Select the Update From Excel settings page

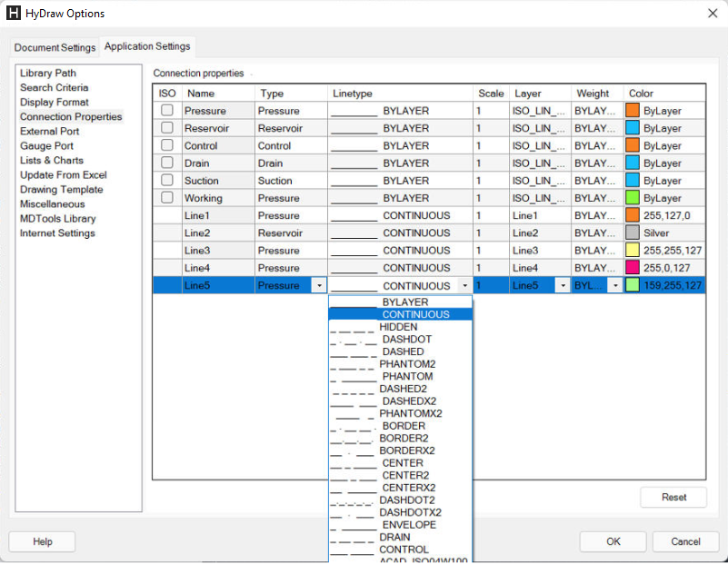(x=62, y=174)
